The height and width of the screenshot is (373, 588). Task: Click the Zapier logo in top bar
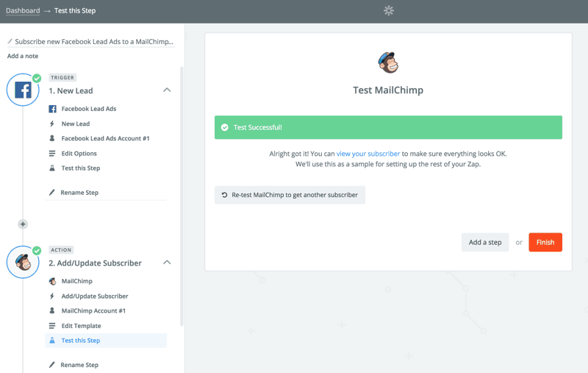pyautogui.click(x=389, y=10)
